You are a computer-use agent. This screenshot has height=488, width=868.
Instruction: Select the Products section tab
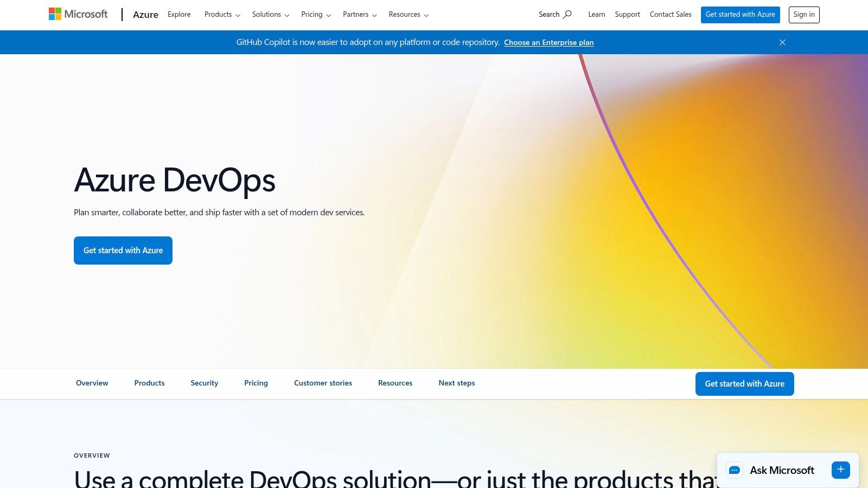coord(149,383)
